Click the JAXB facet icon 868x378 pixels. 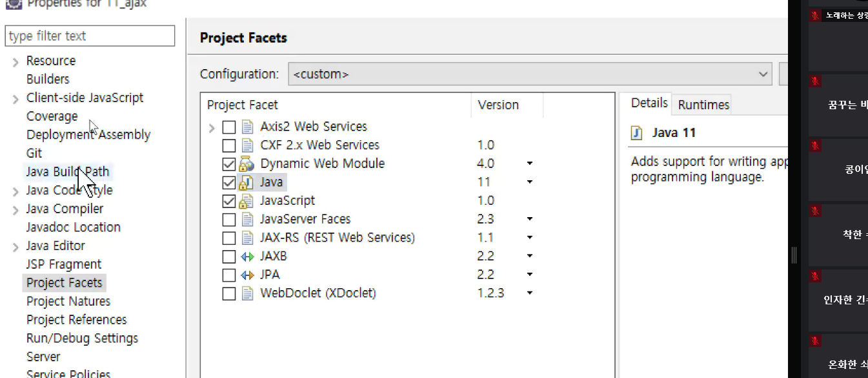pyautogui.click(x=247, y=257)
